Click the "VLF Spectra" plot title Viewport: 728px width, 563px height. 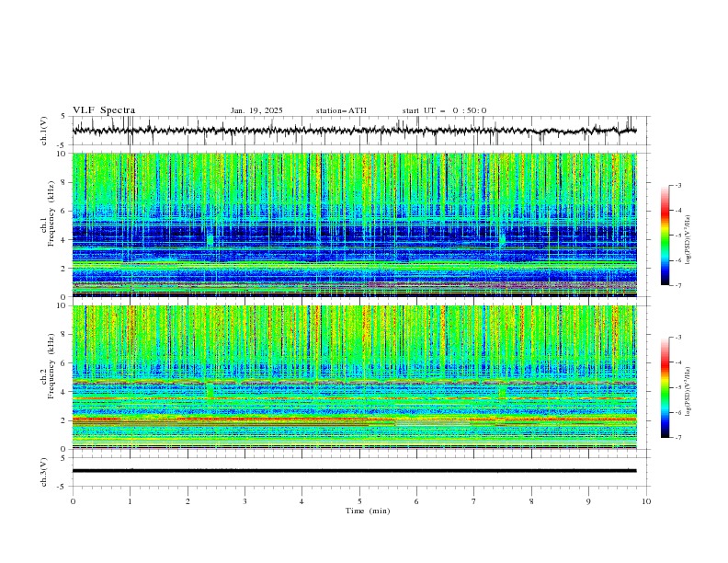(x=104, y=110)
